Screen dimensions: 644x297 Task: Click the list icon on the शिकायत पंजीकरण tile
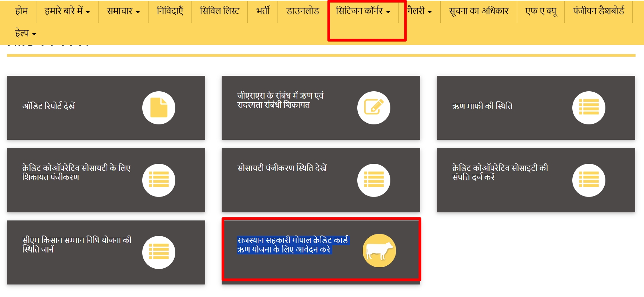click(x=158, y=180)
